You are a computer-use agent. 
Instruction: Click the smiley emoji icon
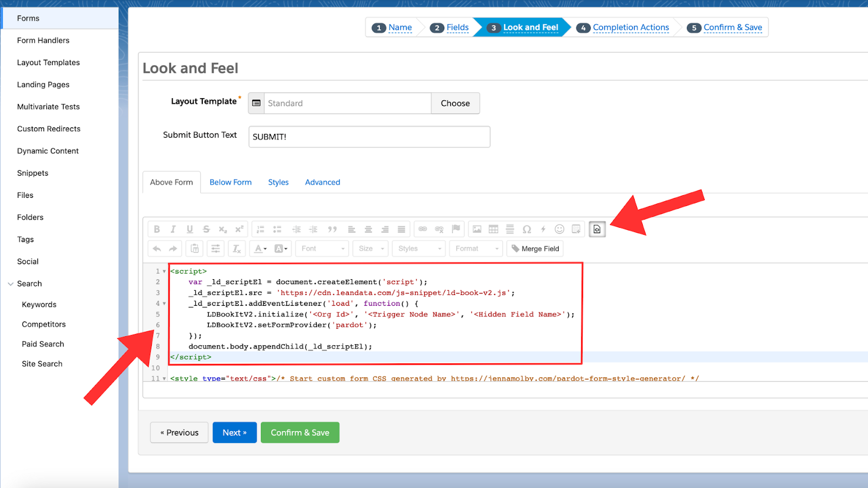point(559,229)
